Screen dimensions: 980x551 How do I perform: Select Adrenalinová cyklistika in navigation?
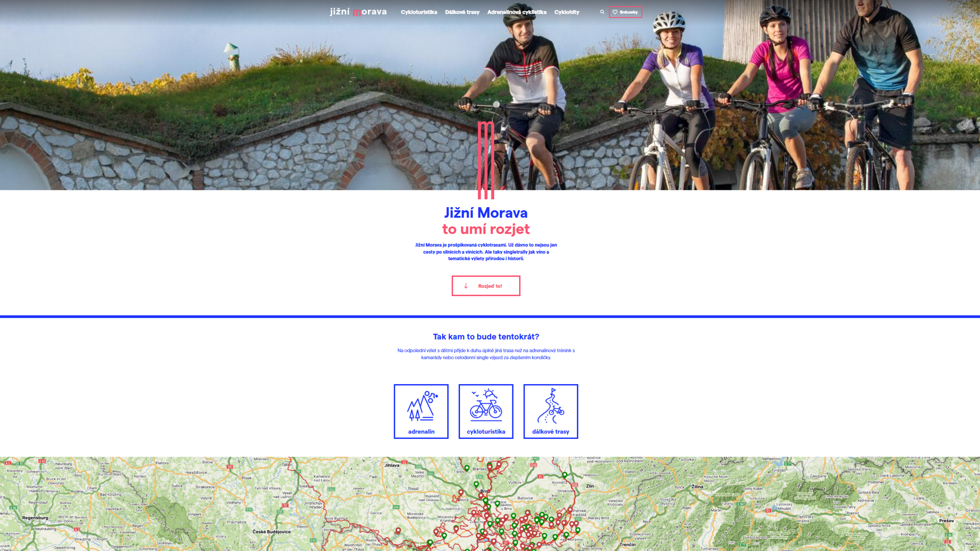click(x=517, y=12)
